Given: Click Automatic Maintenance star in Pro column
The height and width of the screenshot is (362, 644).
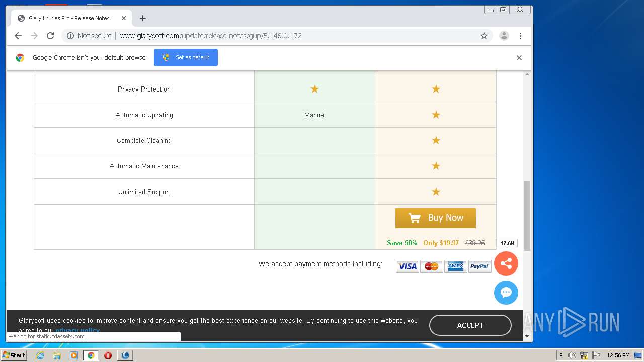Looking at the screenshot, I should [436, 166].
